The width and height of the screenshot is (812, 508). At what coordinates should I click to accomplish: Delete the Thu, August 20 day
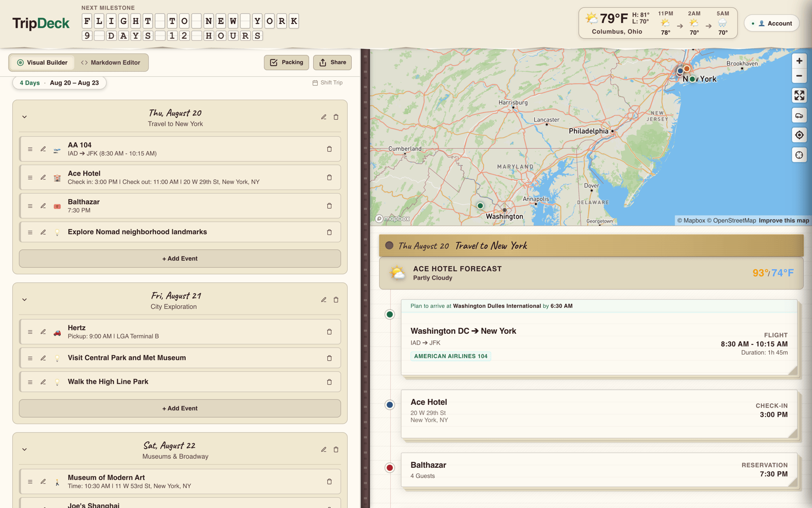[336, 117]
